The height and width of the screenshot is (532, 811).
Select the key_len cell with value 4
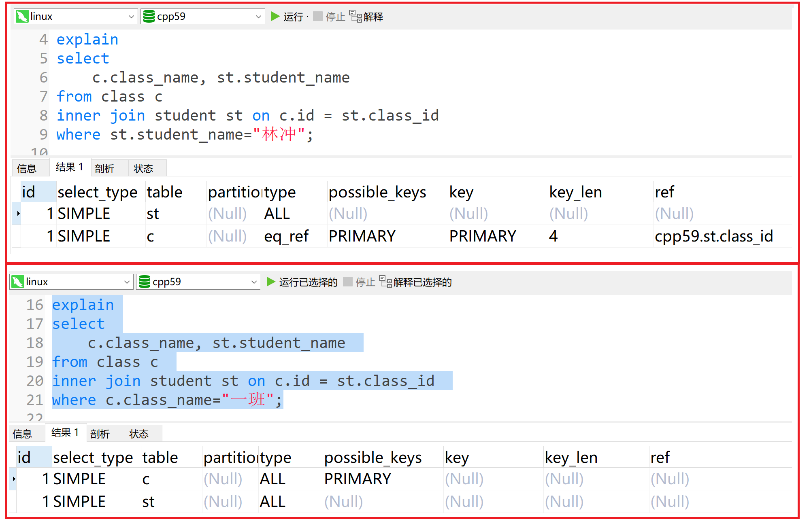click(x=601, y=236)
